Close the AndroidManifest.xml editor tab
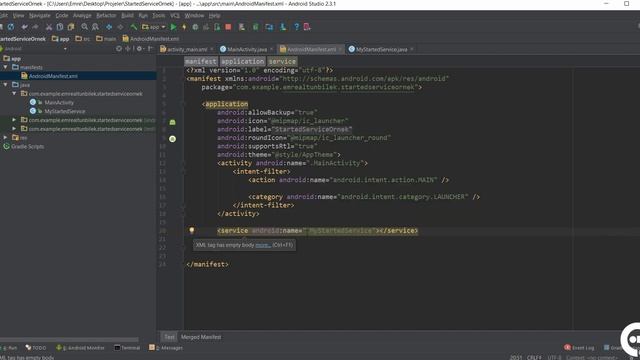This screenshot has width=640, height=360. 340,49
